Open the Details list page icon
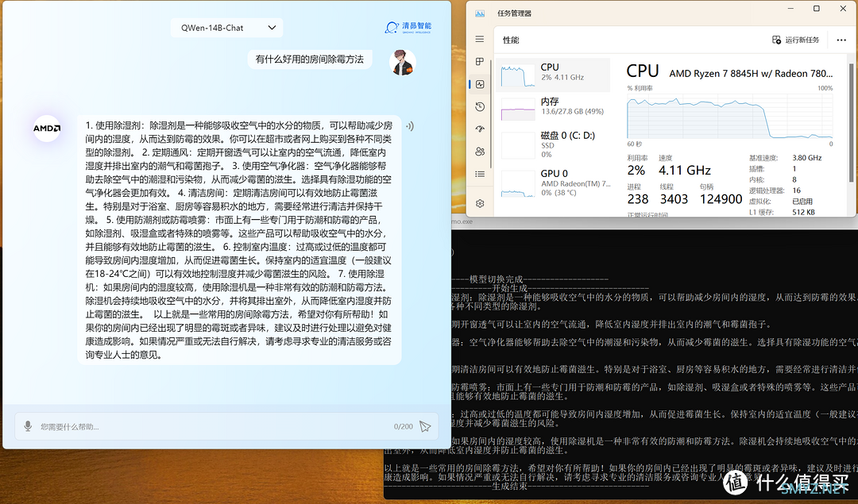The image size is (858, 504). click(x=480, y=174)
